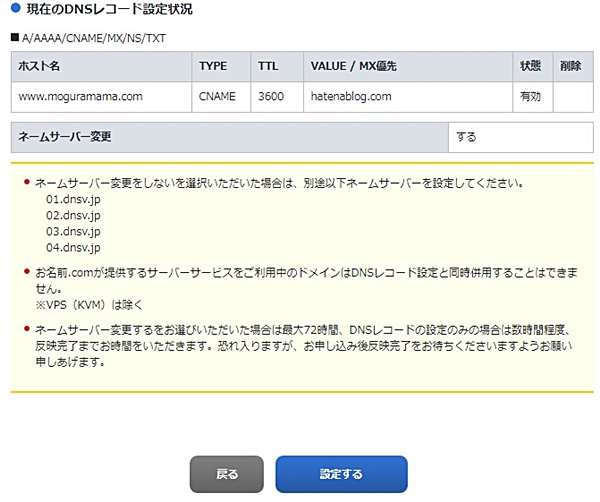Select the CNAME type cell
The width and height of the screenshot is (600, 502).
221,97
